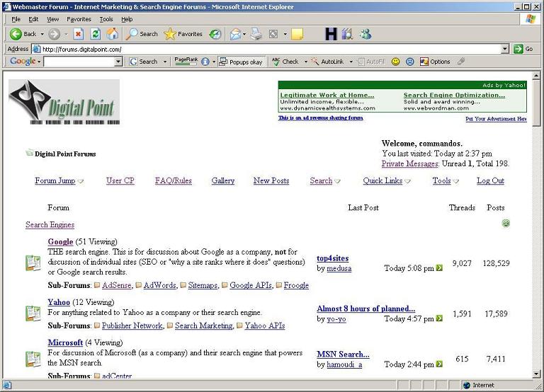
Task: Go to last post in Microsoft forum arrow
Action: click(x=439, y=364)
